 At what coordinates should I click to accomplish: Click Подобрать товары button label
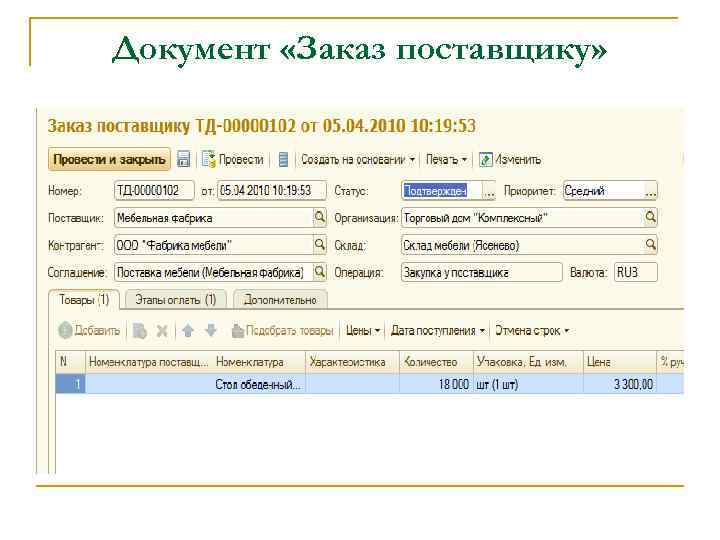(289, 331)
